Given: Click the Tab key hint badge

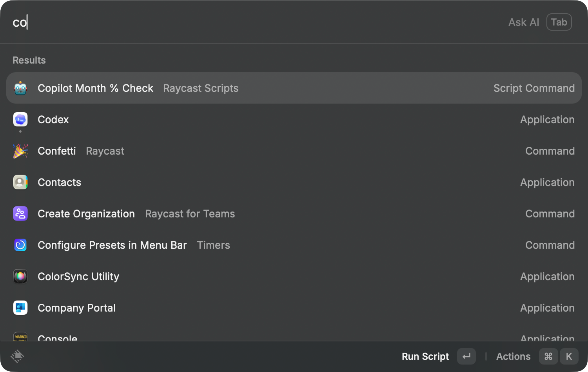Looking at the screenshot, I should (x=559, y=22).
